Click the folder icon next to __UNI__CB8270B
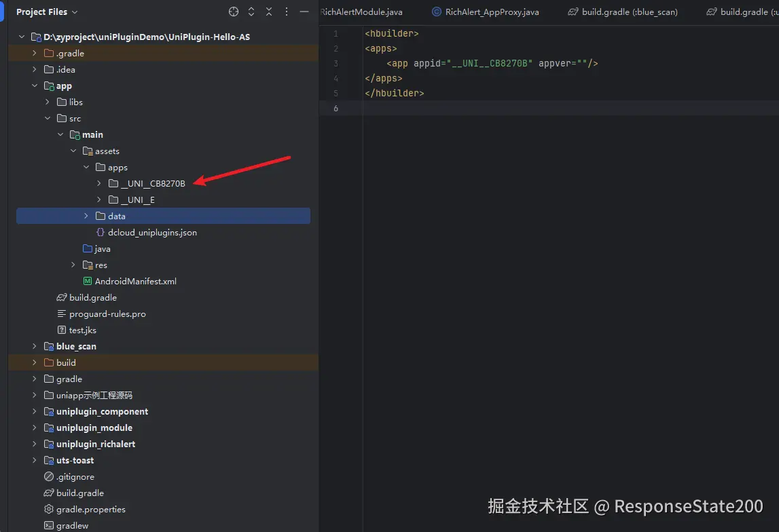779x532 pixels. click(113, 184)
